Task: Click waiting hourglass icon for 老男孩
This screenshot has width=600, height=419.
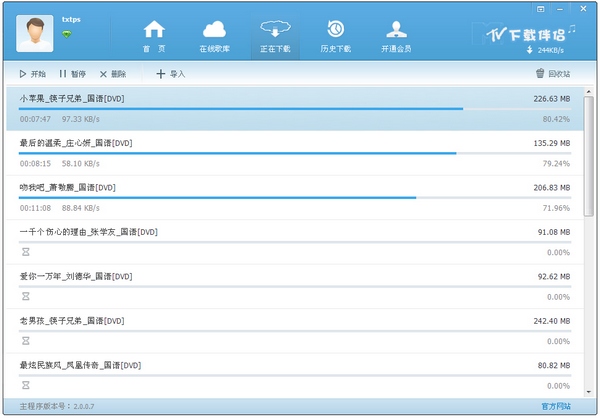Action: click(26, 341)
